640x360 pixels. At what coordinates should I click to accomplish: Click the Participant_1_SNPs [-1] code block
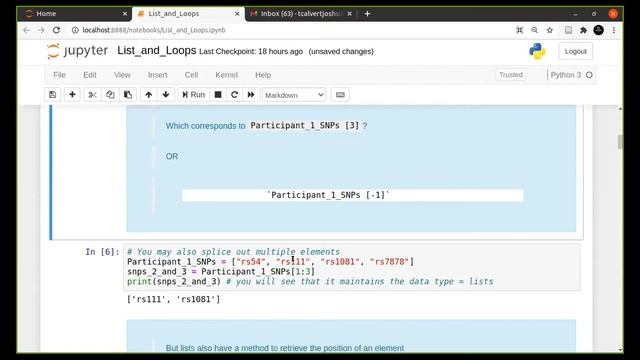(x=353, y=195)
